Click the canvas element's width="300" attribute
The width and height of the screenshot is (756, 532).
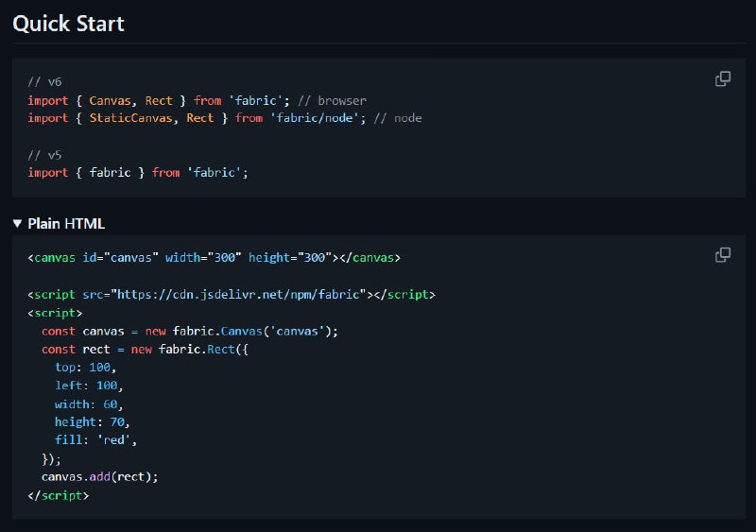203,258
